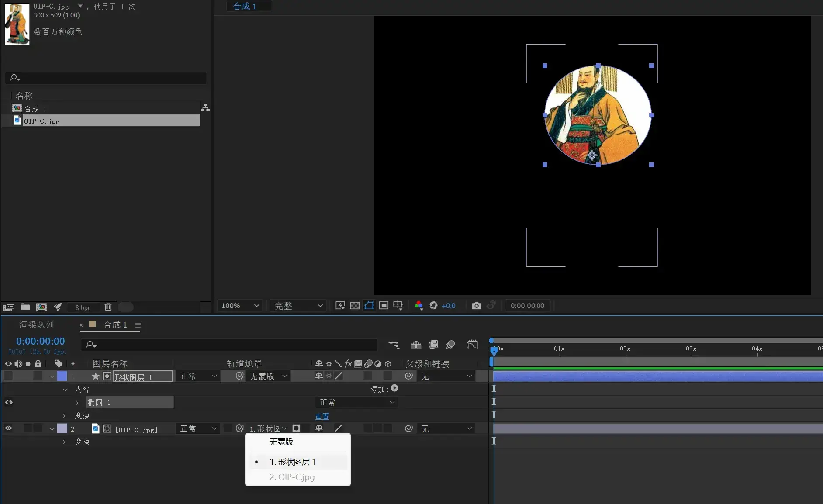Click the track matte pick whip for 形状图层 1

pyautogui.click(x=239, y=376)
